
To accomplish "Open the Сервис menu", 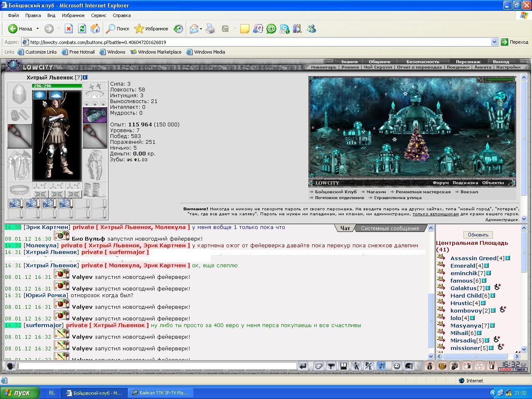I will [99, 15].
